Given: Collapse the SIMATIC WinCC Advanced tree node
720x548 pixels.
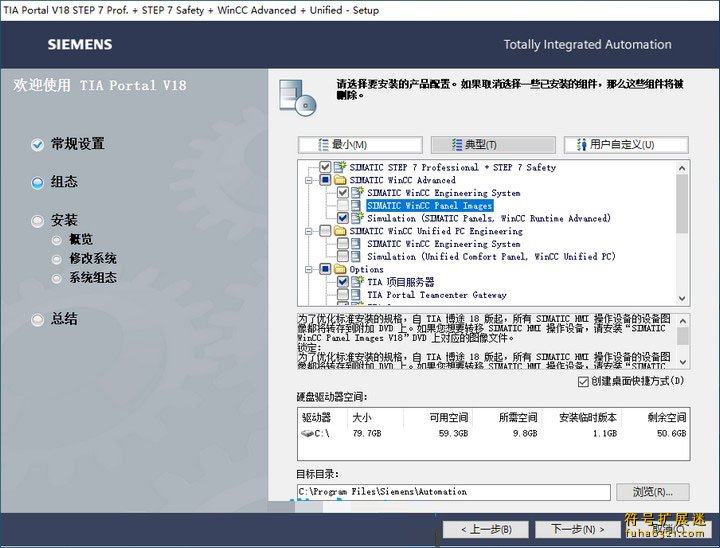Looking at the screenshot, I should coord(309,180).
